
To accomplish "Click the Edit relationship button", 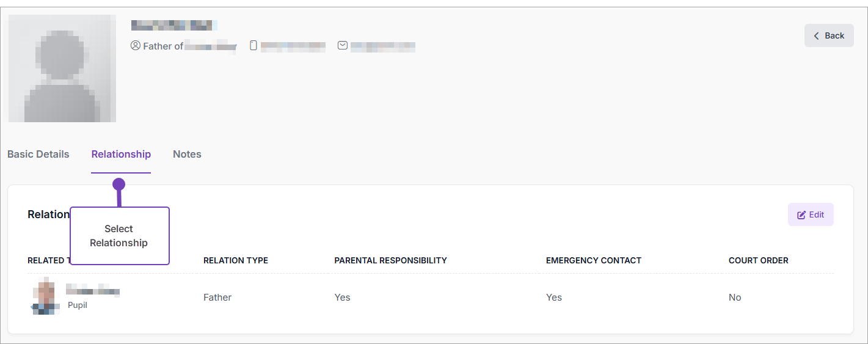I will tap(810, 214).
